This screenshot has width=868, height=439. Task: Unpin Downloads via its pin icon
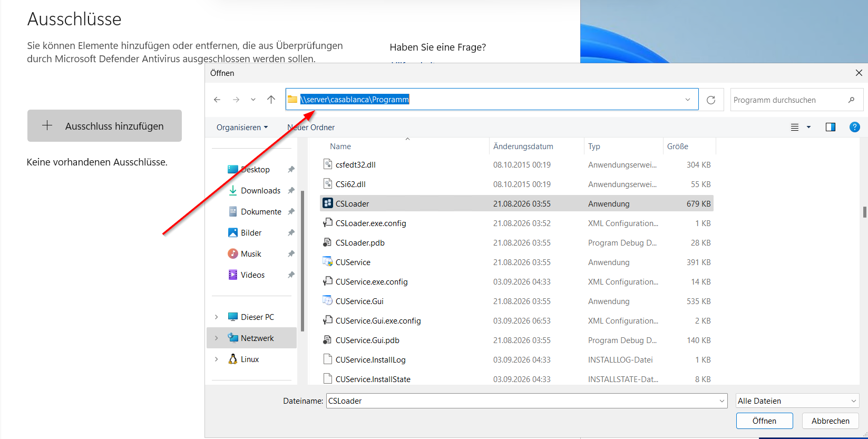click(x=291, y=190)
